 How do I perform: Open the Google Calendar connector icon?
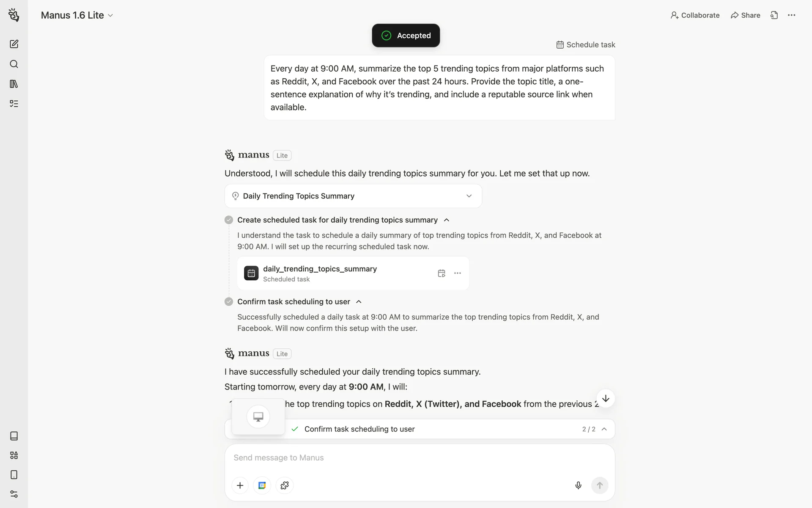[x=262, y=485]
